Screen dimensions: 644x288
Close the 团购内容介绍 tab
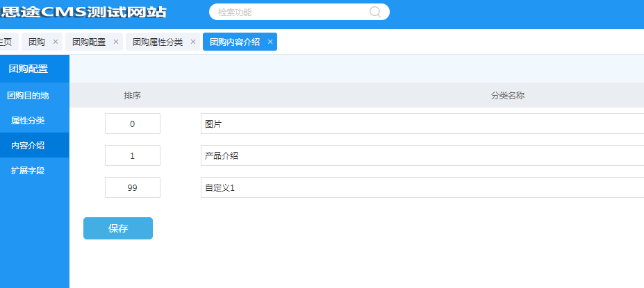[270, 42]
